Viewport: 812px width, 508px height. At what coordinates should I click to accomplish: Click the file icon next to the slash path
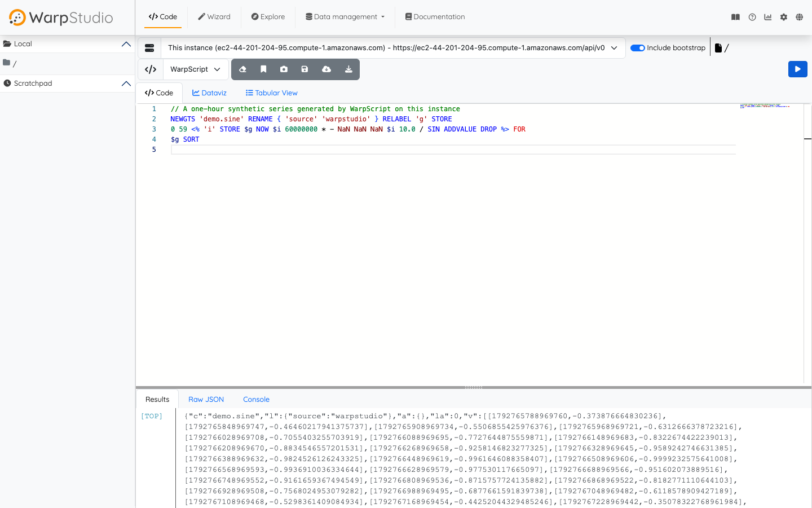click(718, 48)
